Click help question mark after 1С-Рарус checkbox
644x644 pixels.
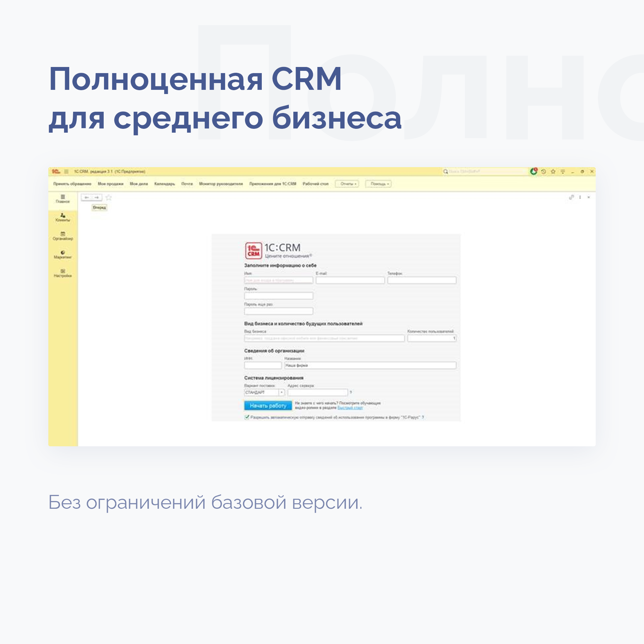click(x=423, y=417)
